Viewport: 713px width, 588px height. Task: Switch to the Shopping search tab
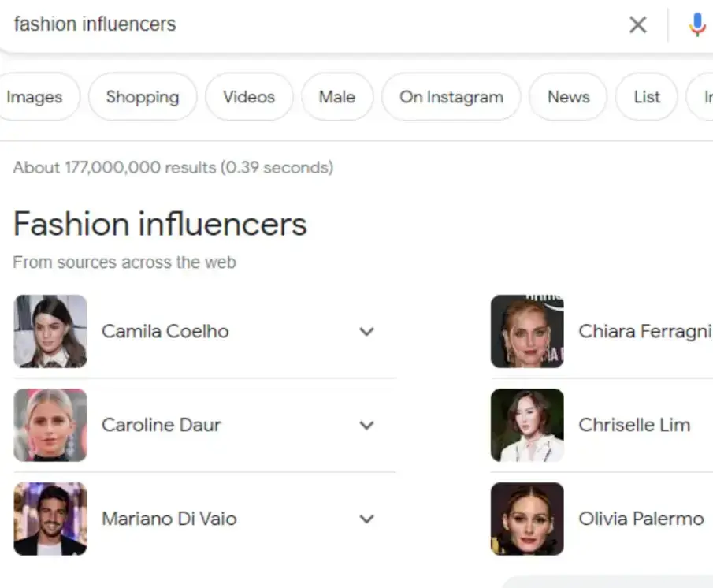(x=142, y=97)
